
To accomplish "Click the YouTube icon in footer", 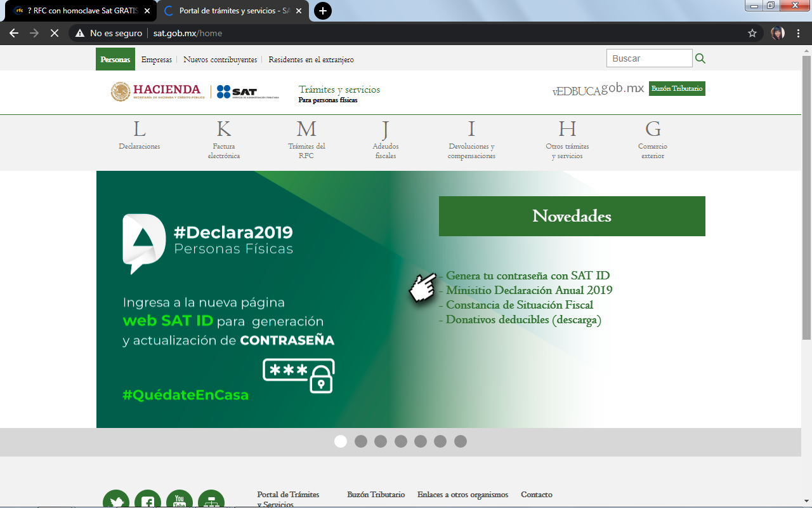I will (x=180, y=499).
